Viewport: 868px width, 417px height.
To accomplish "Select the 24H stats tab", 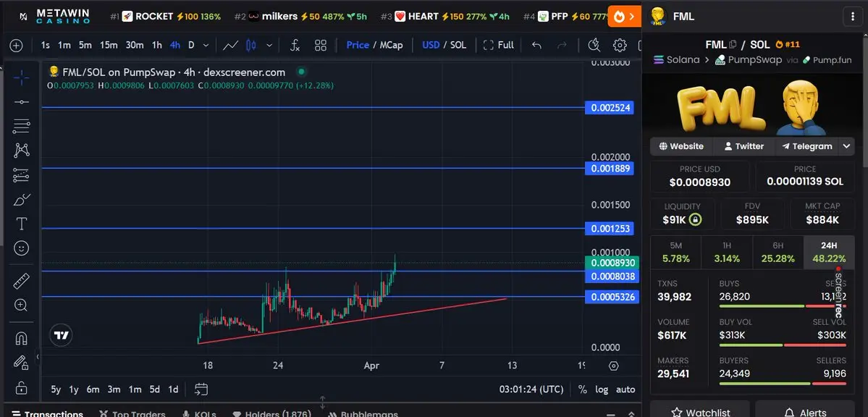I will 829,253.
